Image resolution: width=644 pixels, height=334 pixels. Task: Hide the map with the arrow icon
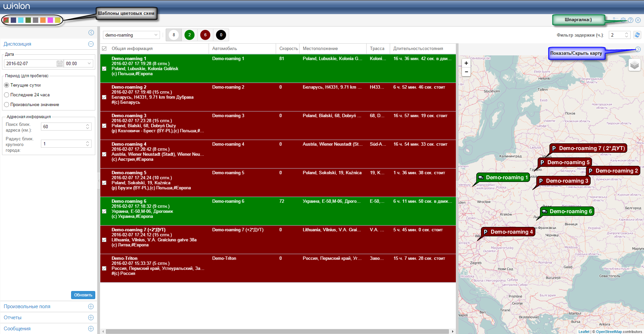point(638,49)
